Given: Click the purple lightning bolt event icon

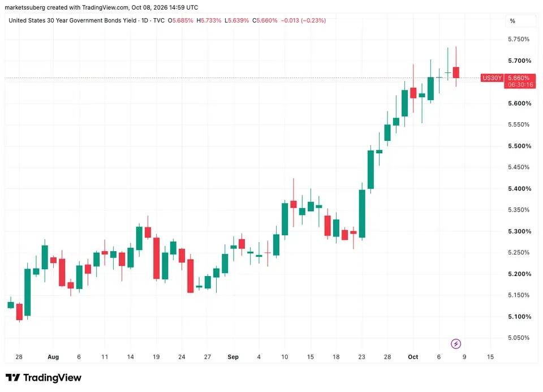Looking at the screenshot, I should tap(456, 344).
